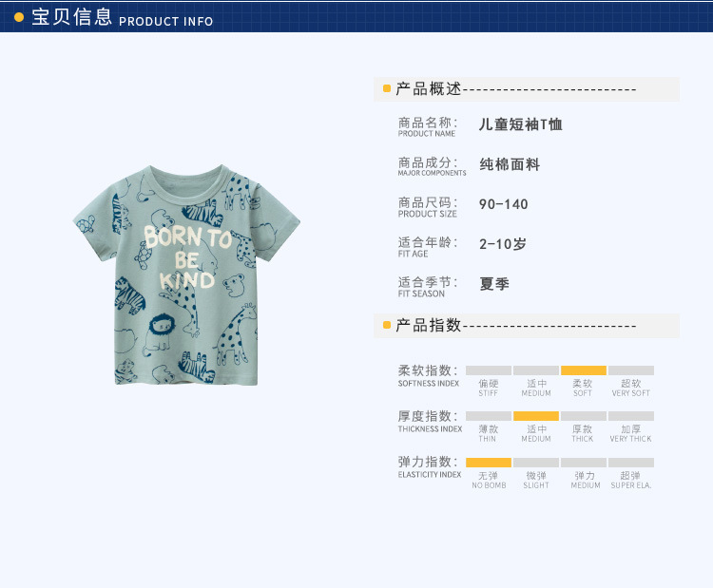
Task: Click the 儿童短袖T恤 product name text
Action: pyautogui.click(x=521, y=124)
